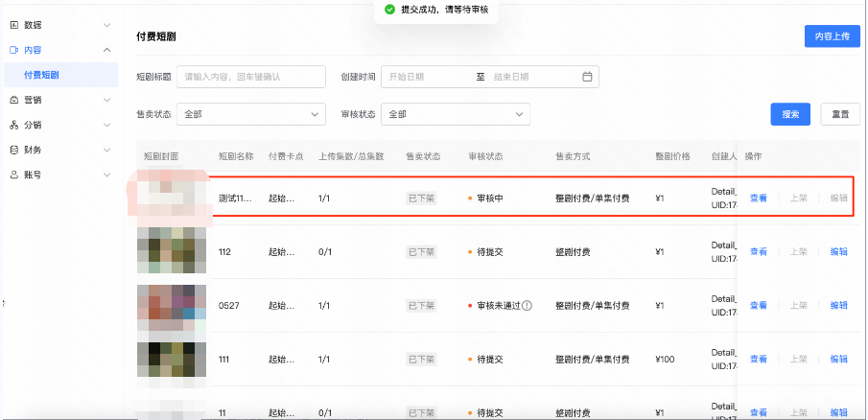Click green success check icon in toast
Viewport: 868px width, 420px height.
[x=389, y=10]
